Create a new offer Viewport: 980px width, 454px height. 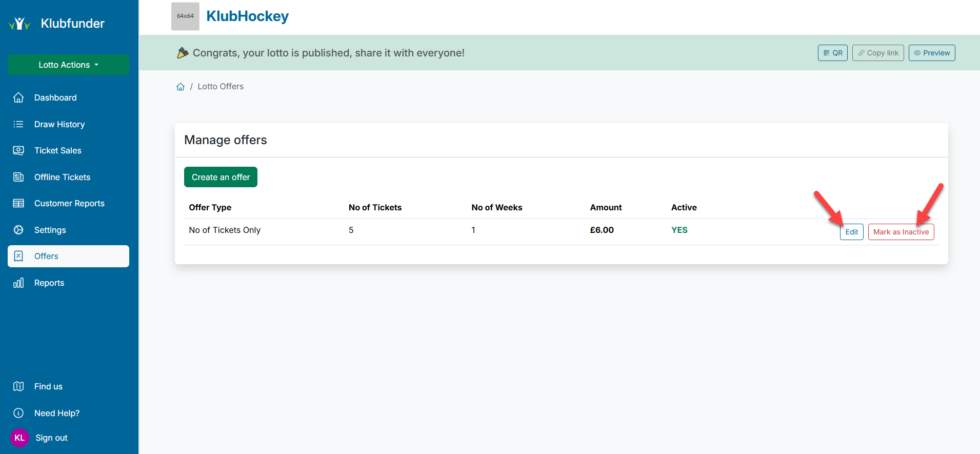221,177
